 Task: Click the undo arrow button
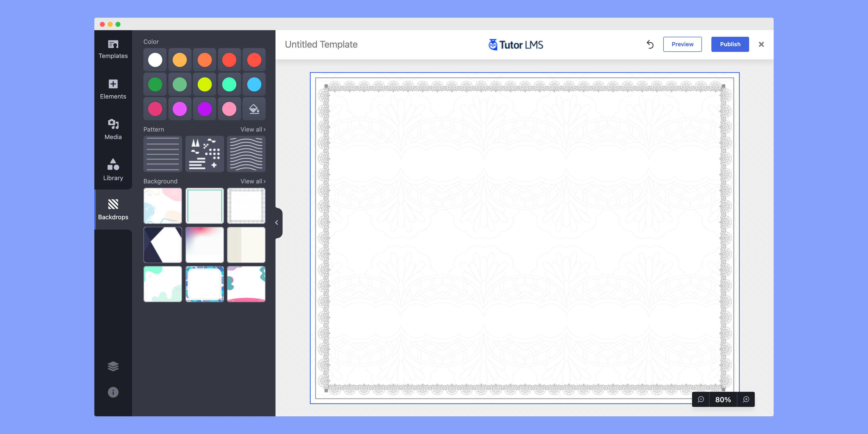click(x=651, y=44)
